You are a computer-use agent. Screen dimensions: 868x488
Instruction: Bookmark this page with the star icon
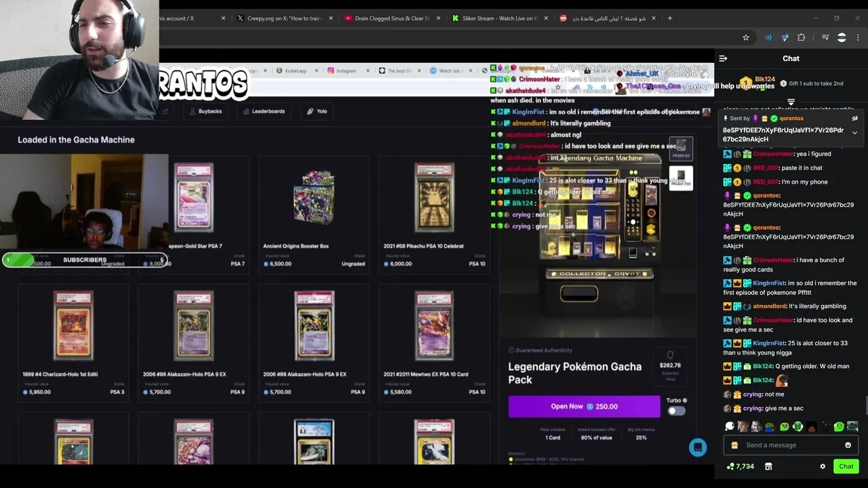[746, 37]
